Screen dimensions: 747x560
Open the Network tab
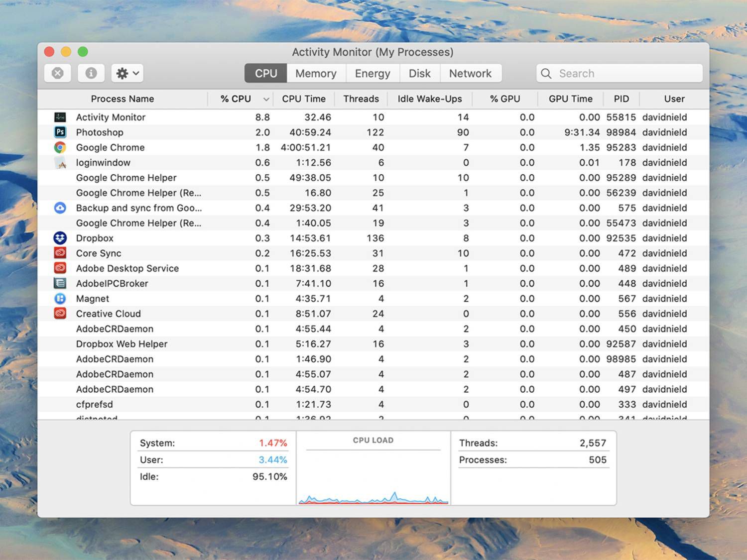[x=471, y=73]
